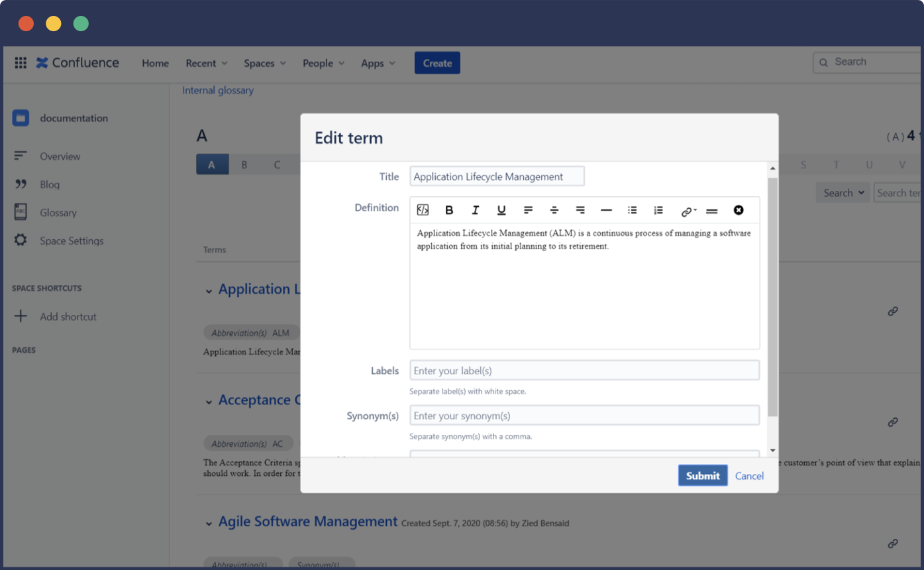Click the dialog vertical scrollbar thumb
924x570 pixels.
(x=773, y=297)
